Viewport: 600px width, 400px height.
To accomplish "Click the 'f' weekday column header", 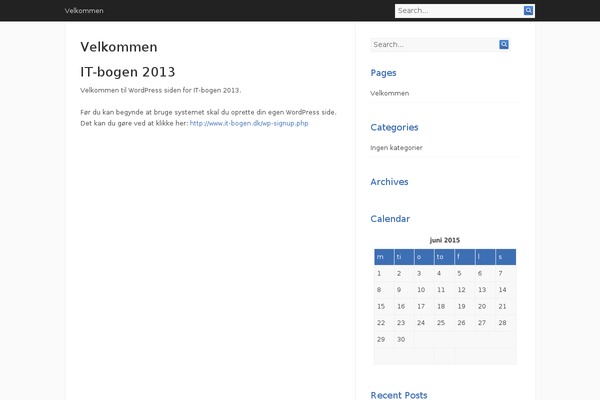I will [x=465, y=257].
